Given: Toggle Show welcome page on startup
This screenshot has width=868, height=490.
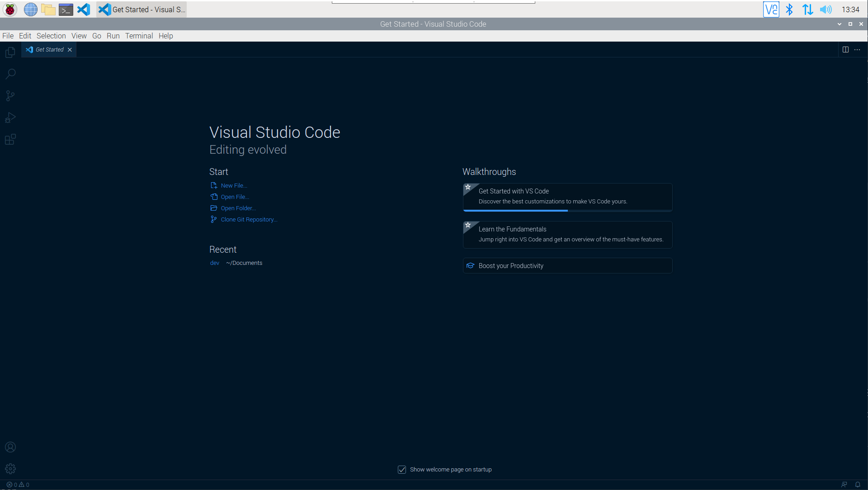Looking at the screenshot, I should (402, 469).
